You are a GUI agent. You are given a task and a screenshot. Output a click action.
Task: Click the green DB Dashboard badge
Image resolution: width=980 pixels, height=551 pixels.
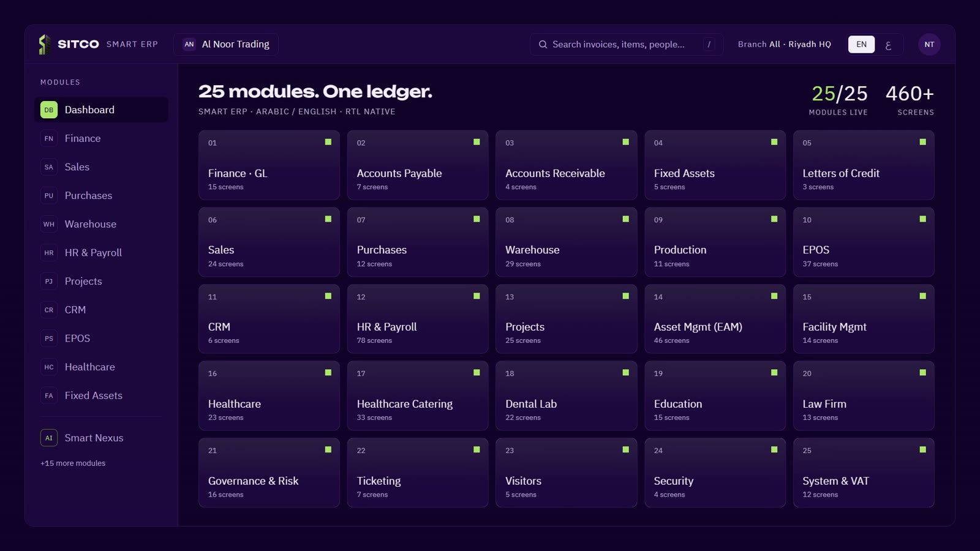tap(49, 110)
